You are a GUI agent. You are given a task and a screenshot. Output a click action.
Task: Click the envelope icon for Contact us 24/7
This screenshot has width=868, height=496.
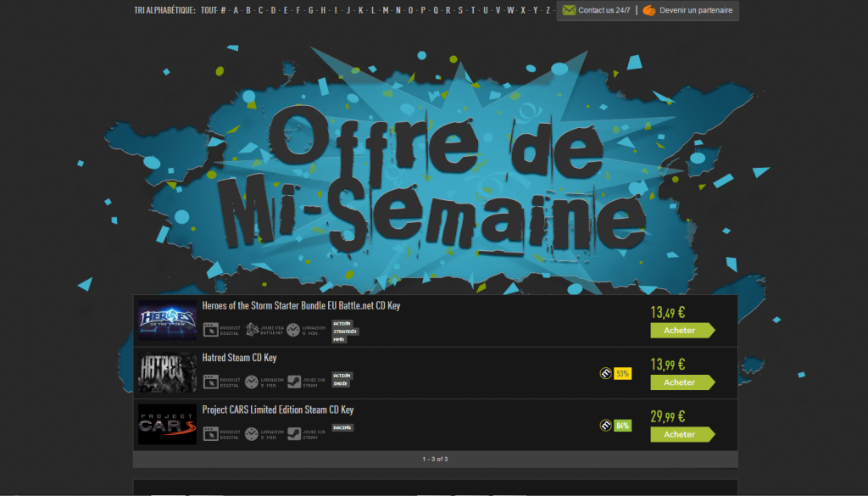pos(569,11)
